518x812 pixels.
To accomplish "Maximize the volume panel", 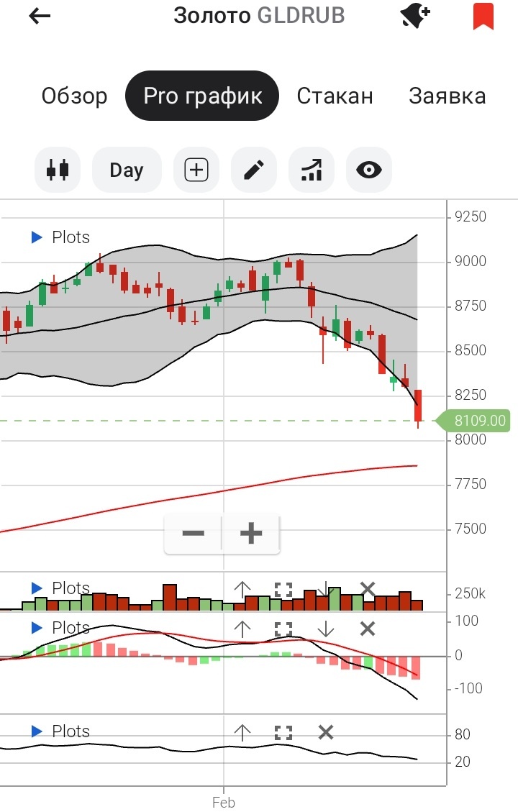I will pyautogui.click(x=283, y=589).
